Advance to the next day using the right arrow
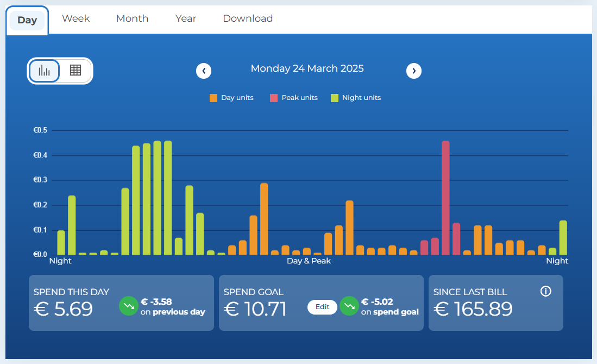This screenshot has width=597, height=364. [414, 71]
